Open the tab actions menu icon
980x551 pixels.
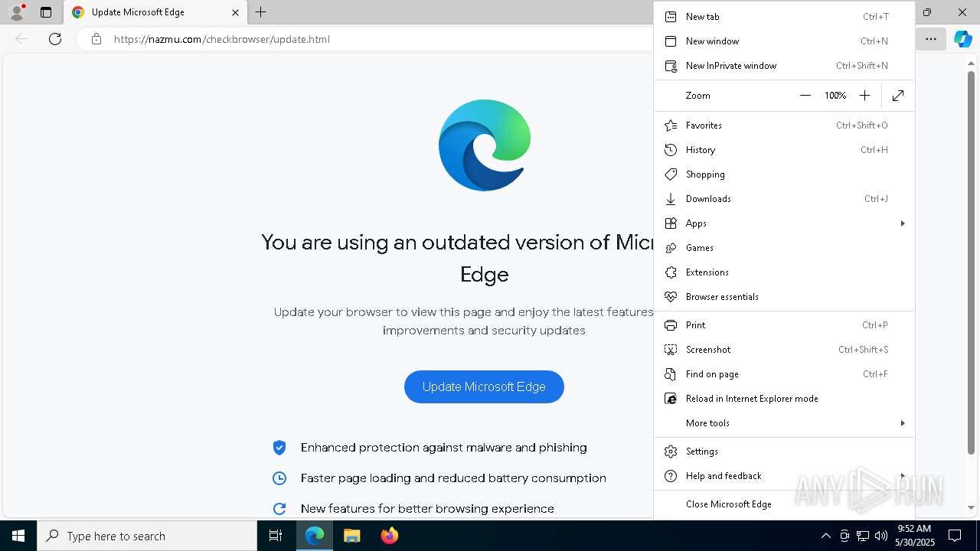click(x=46, y=12)
